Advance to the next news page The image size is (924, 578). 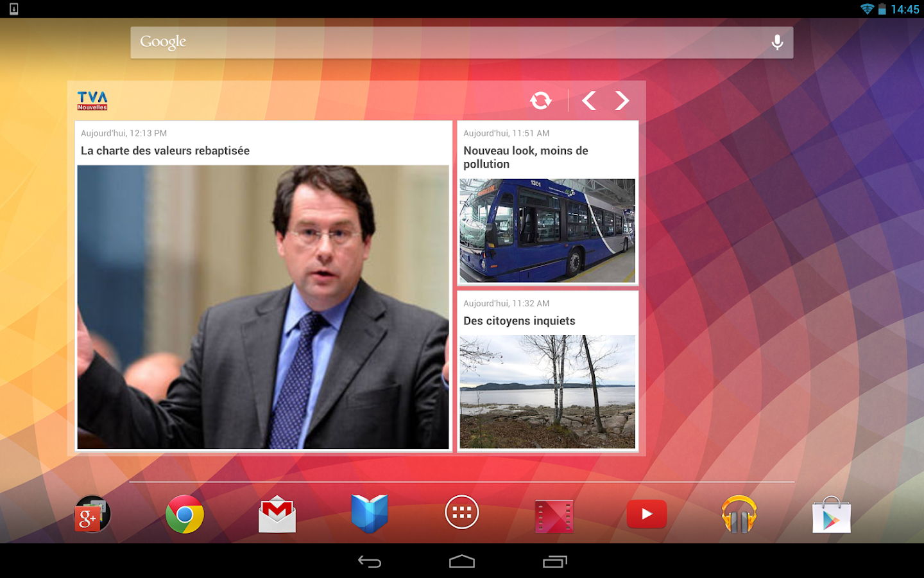[x=622, y=100]
